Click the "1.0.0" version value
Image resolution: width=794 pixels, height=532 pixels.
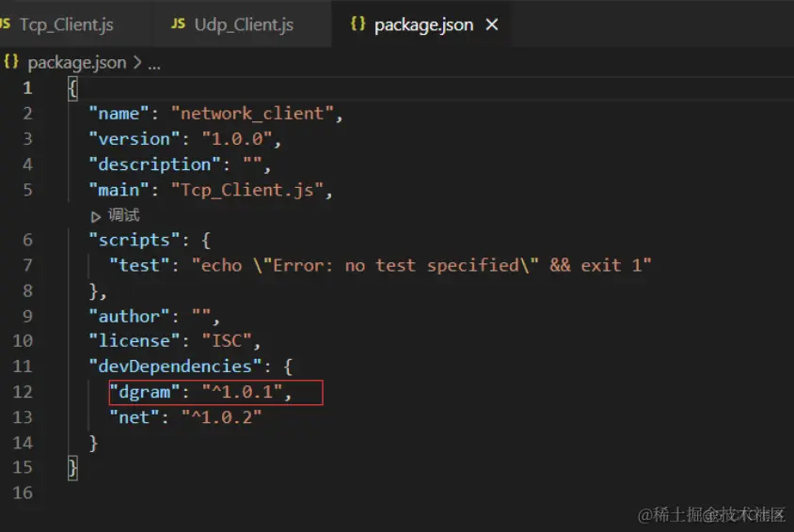click(x=237, y=138)
